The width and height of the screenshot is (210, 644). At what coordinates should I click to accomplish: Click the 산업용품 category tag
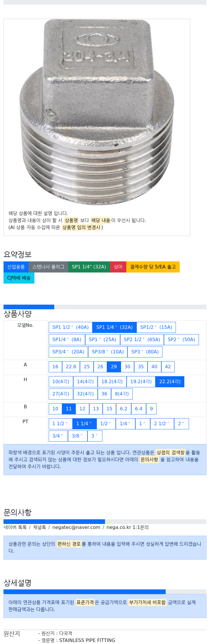(x=16, y=267)
